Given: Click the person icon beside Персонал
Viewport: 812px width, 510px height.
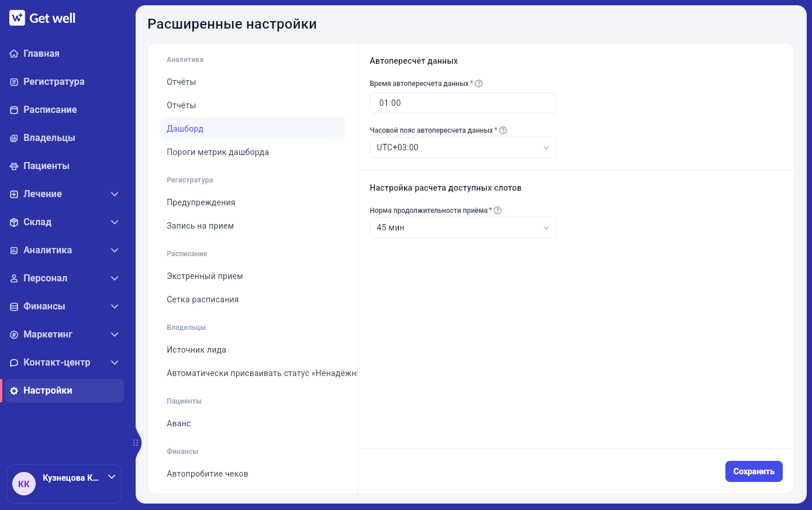Looking at the screenshot, I should point(14,278).
